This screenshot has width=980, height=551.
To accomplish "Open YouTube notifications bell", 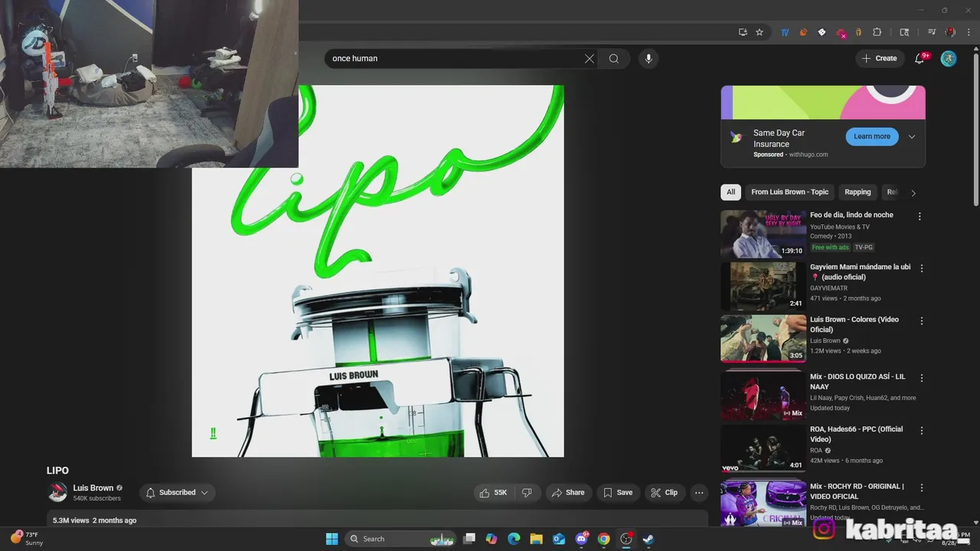I will pos(920,58).
